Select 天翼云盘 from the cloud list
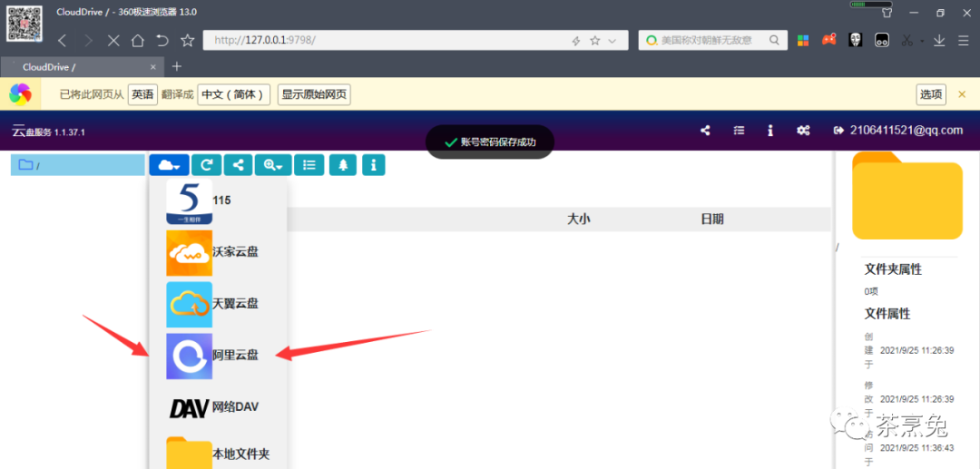This screenshot has width=980, height=469. (218, 304)
